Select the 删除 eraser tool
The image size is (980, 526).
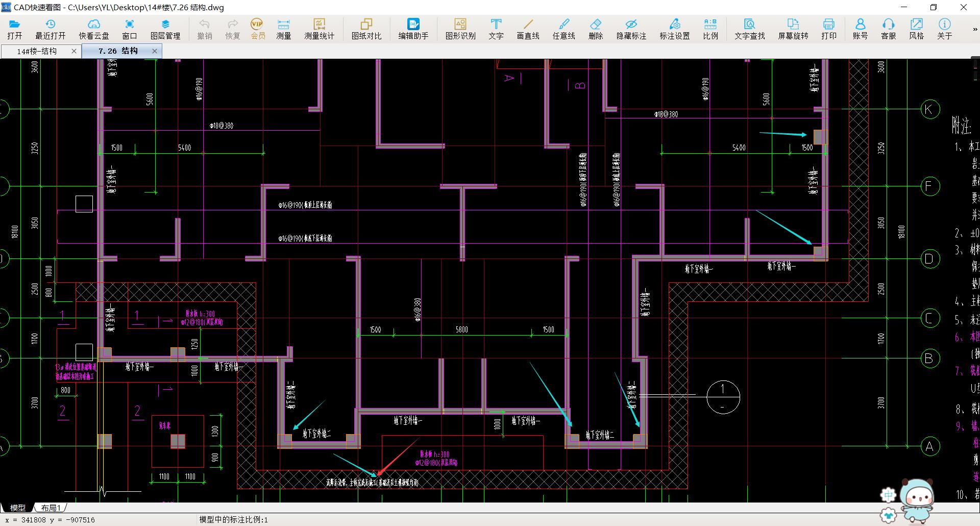[x=595, y=29]
